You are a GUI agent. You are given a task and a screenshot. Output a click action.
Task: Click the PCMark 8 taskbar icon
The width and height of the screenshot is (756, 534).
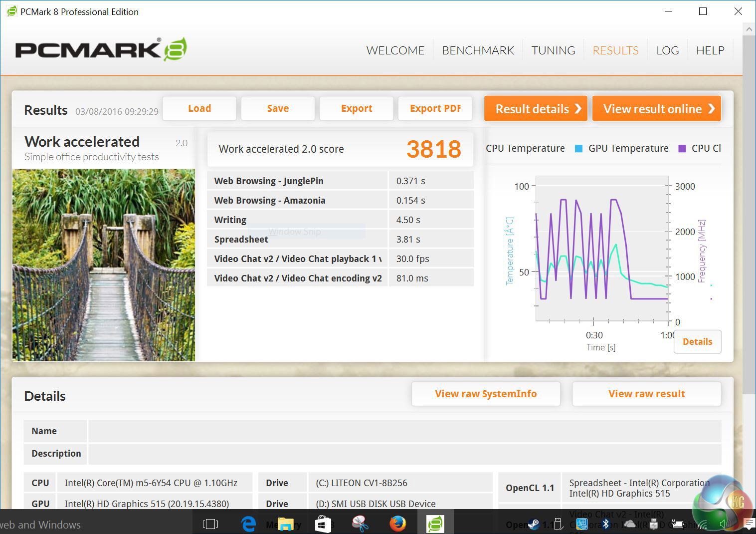click(435, 524)
